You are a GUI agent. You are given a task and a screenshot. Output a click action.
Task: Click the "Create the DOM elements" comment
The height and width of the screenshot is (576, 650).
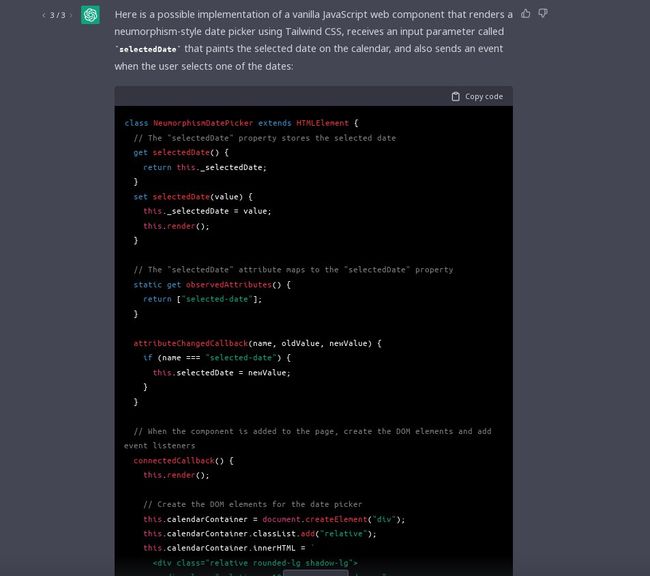coord(252,504)
